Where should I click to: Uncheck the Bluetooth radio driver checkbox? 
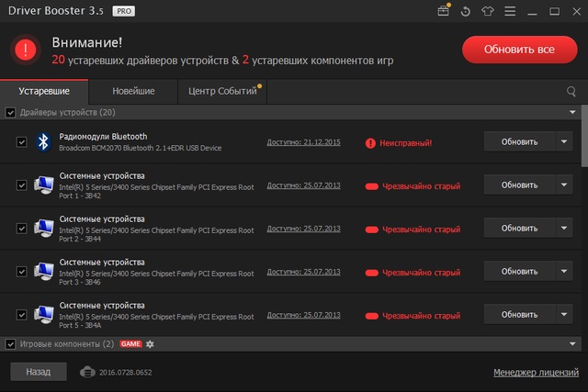point(21,142)
